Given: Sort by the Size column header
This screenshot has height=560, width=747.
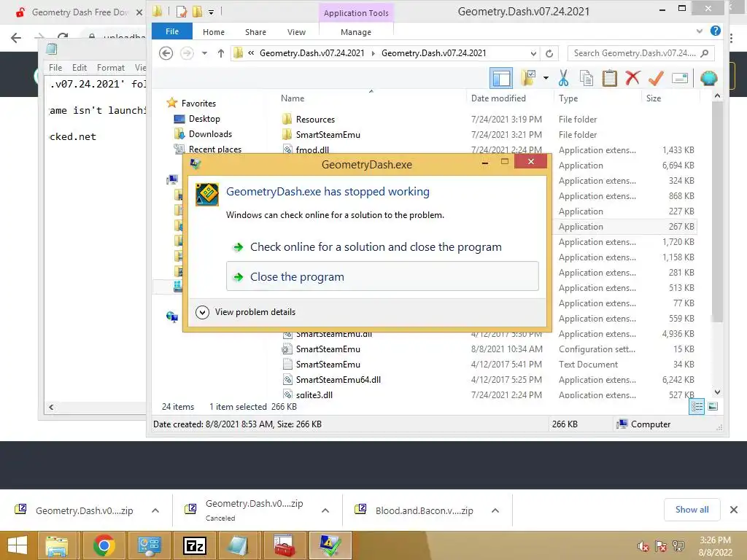Looking at the screenshot, I should coord(653,98).
